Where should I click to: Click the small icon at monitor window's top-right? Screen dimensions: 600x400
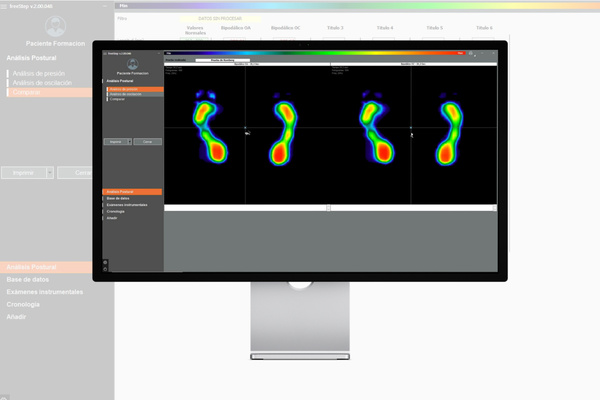coord(471,52)
